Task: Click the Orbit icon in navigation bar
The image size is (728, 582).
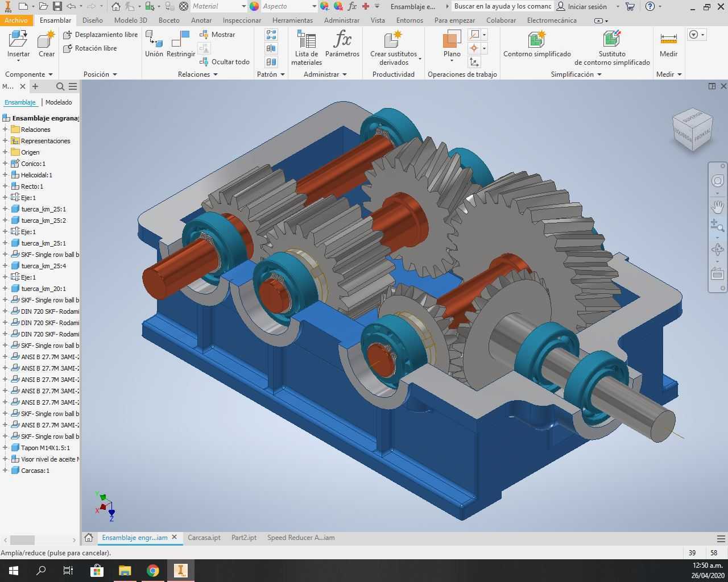Action: click(x=717, y=249)
